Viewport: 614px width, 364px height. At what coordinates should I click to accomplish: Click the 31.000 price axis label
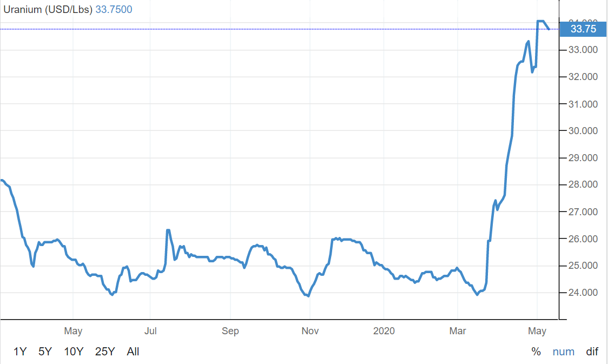pyautogui.click(x=583, y=104)
